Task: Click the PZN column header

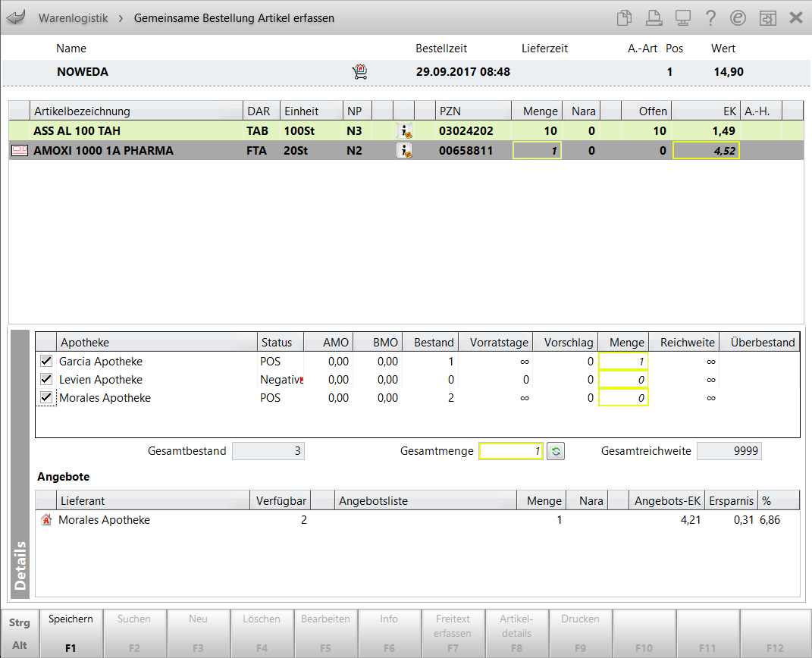Action: click(473, 111)
